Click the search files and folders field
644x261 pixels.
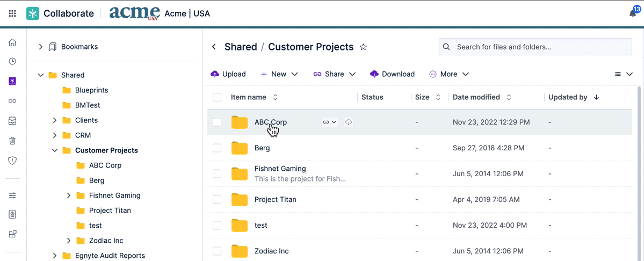pos(535,47)
